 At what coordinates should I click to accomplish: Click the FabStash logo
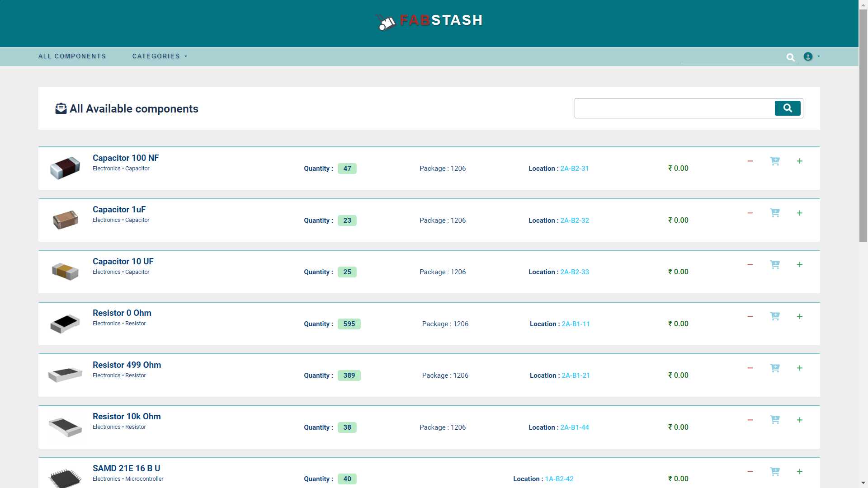point(429,21)
